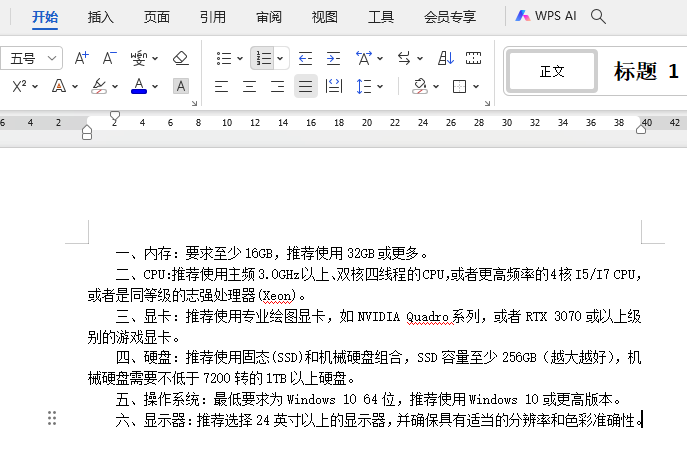The image size is (687, 471).
Task: Click the show/hide paragraph marks icon
Action: point(473,58)
